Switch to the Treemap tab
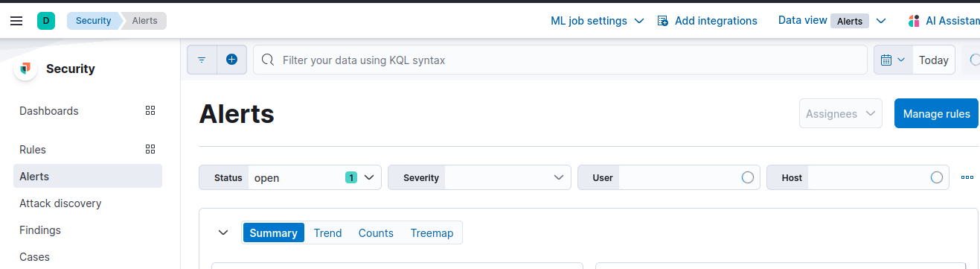This screenshot has width=980, height=269. 432,232
